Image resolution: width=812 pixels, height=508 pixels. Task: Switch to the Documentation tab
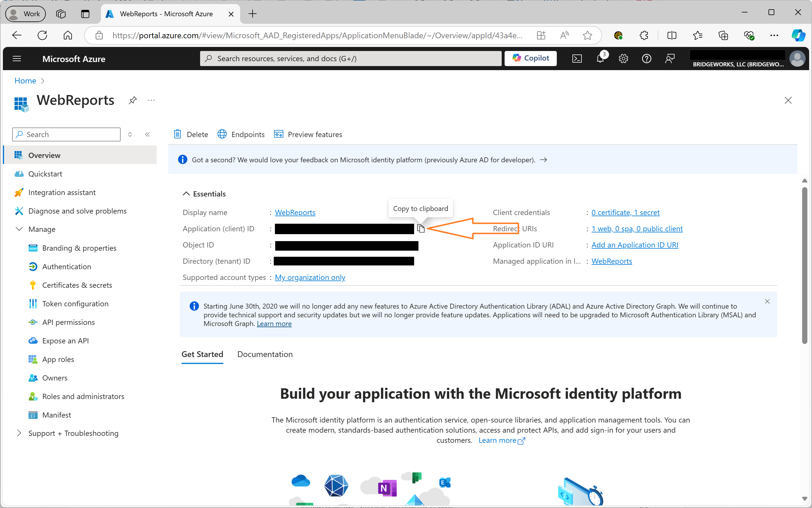pyautogui.click(x=264, y=354)
